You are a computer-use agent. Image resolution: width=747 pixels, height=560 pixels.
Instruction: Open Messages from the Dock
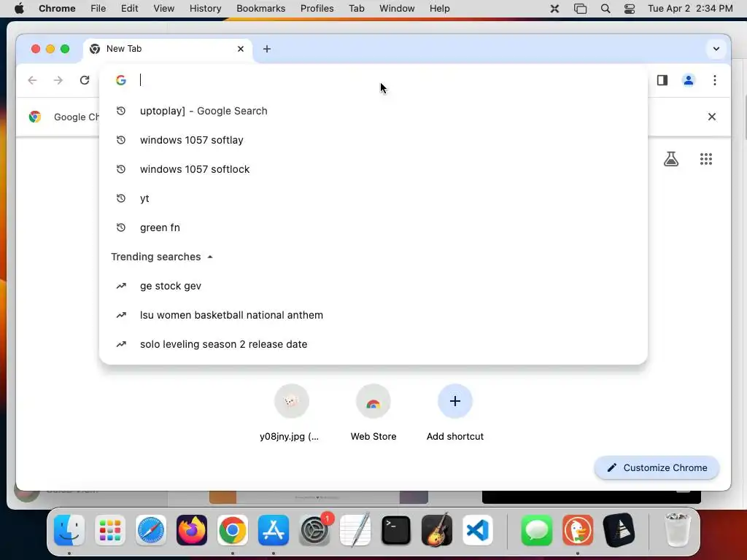[x=537, y=530]
